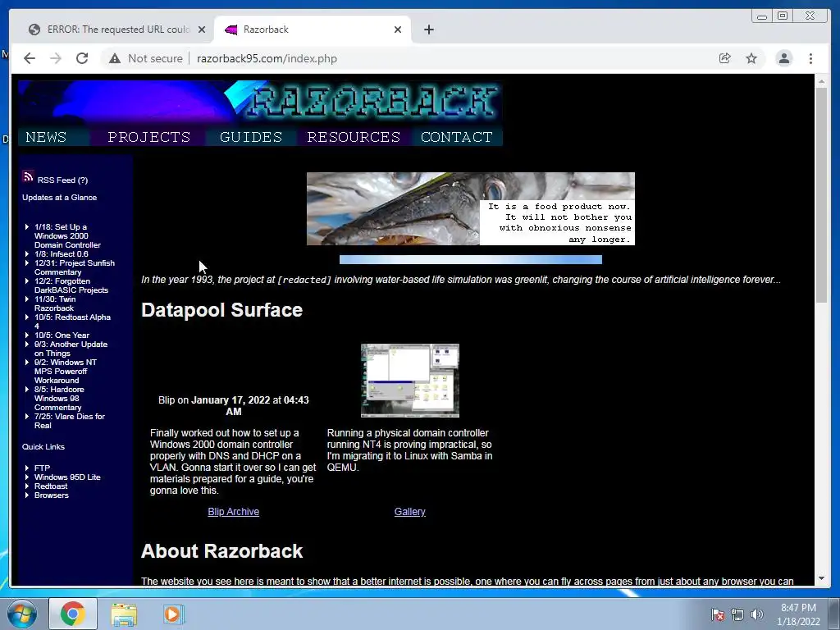This screenshot has width=840, height=630.
Task: Open 10/5: Redtoast Alpha 4 link
Action: tap(72, 322)
